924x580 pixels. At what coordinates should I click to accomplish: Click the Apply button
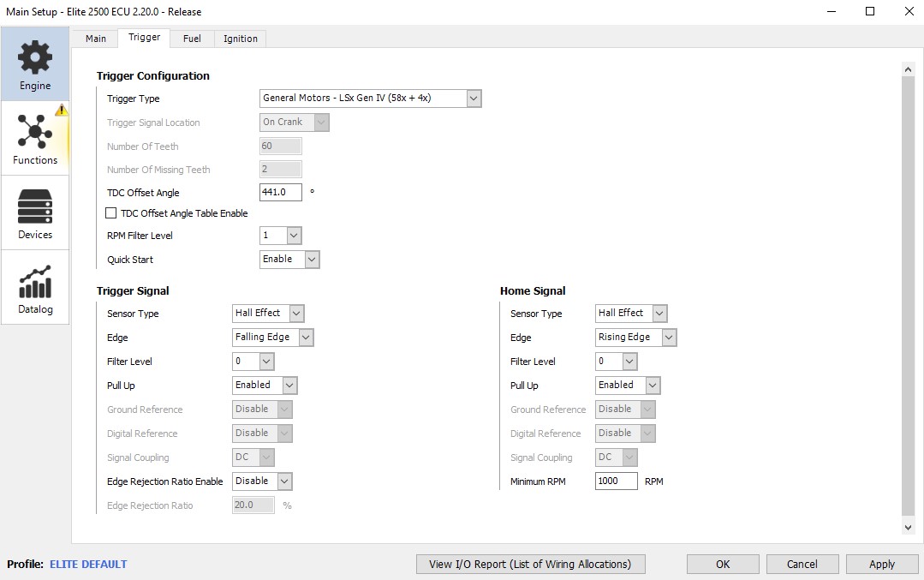point(881,564)
